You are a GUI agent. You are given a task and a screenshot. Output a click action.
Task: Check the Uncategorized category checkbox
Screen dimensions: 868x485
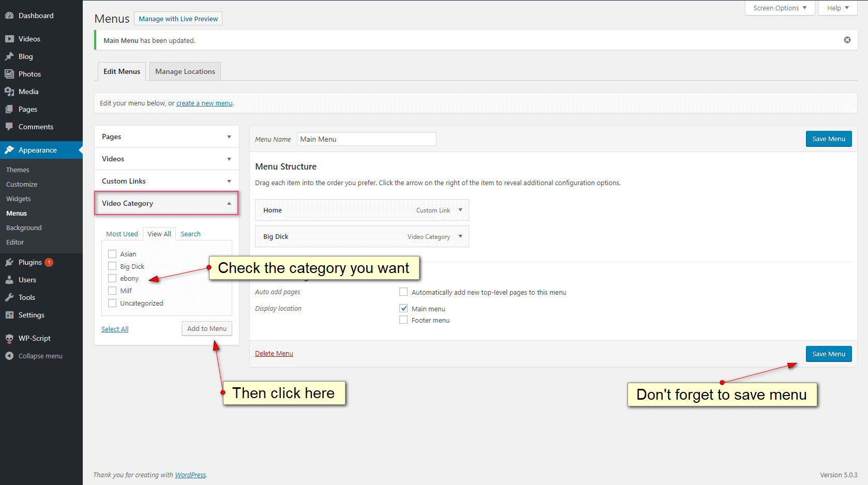(x=112, y=303)
